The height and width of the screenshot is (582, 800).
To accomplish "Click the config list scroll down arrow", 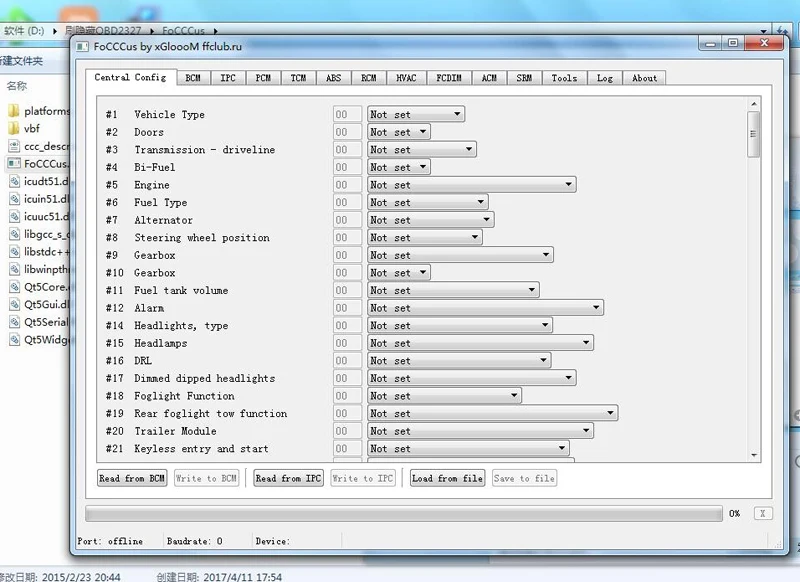I will pos(754,456).
